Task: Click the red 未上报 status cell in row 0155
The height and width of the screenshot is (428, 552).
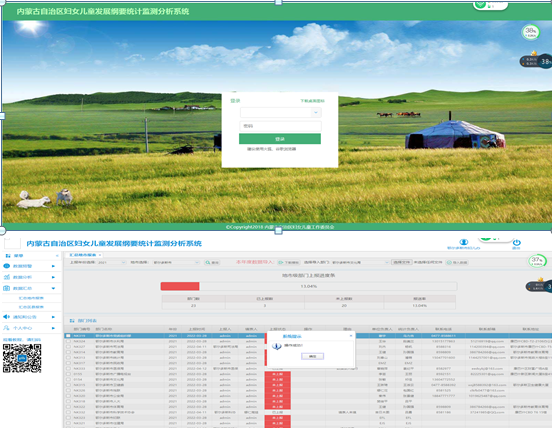Action: point(277,374)
